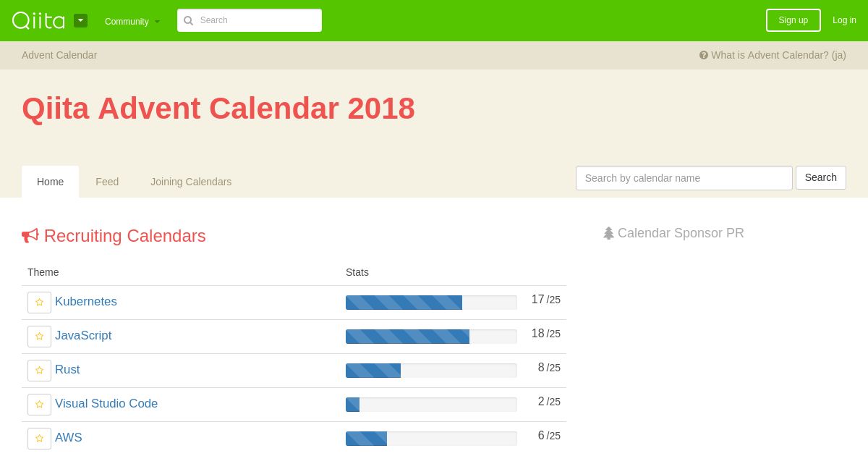The height and width of the screenshot is (456, 868).
Task: Star the Rust calendar
Action: (39, 371)
